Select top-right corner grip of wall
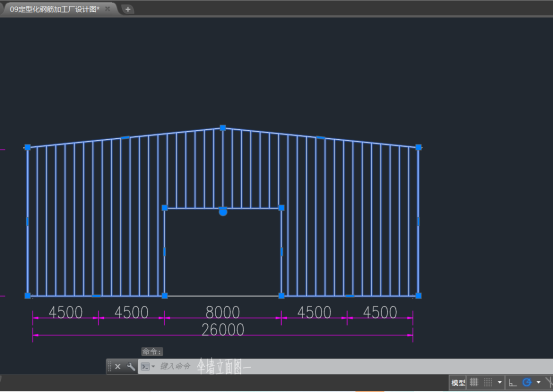The height and width of the screenshot is (392, 554). 418,147
